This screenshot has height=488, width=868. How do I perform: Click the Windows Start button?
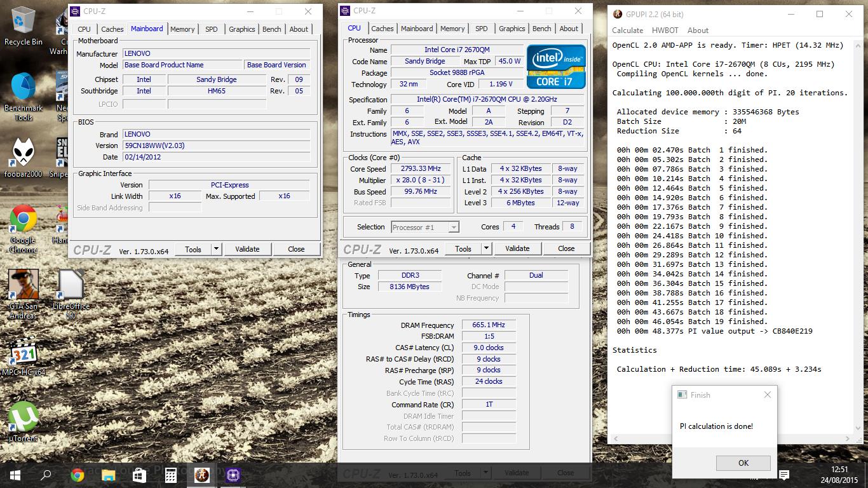coord(15,475)
